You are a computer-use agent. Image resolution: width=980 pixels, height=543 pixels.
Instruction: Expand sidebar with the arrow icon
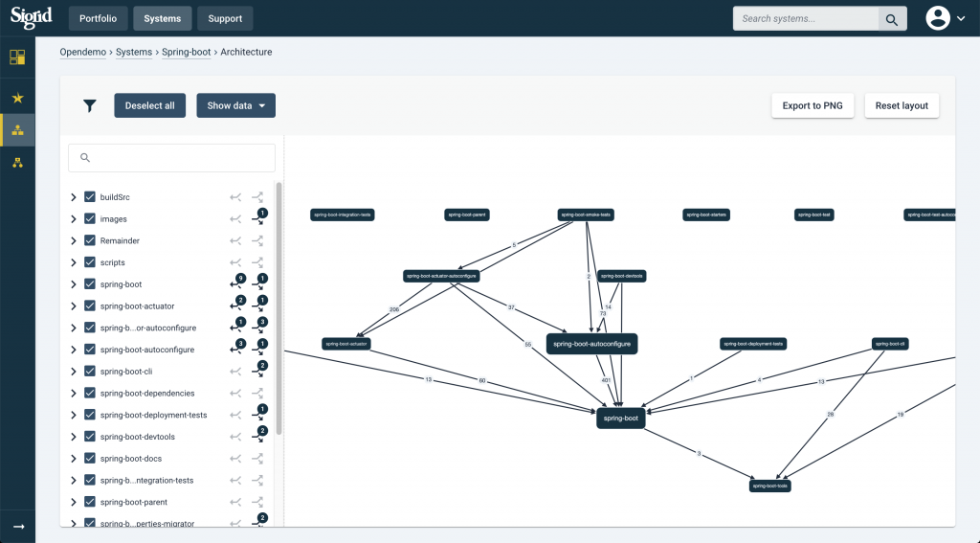pyautogui.click(x=19, y=527)
